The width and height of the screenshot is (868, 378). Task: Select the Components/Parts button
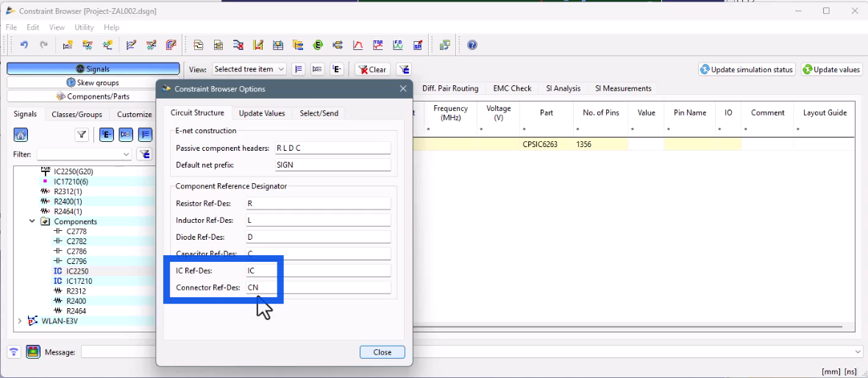pos(93,96)
